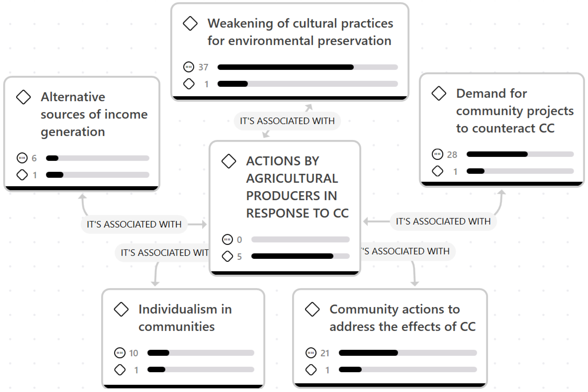Image resolution: width=588 pixels, height=392 pixels.
Task: Select the relation label below the Weakening node
Action: [x=287, y=121]
